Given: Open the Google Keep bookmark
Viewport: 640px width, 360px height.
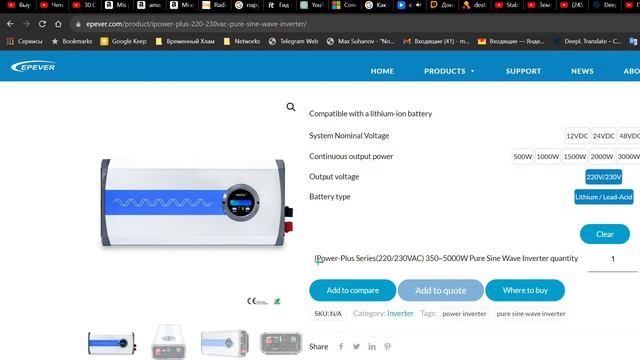Looking at the screenshot, I should click(123, 41).
